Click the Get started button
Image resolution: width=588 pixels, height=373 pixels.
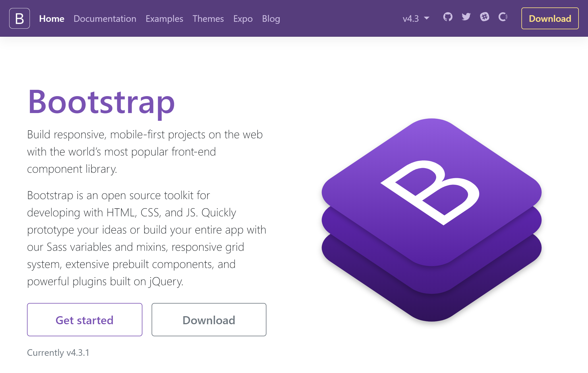84,319
